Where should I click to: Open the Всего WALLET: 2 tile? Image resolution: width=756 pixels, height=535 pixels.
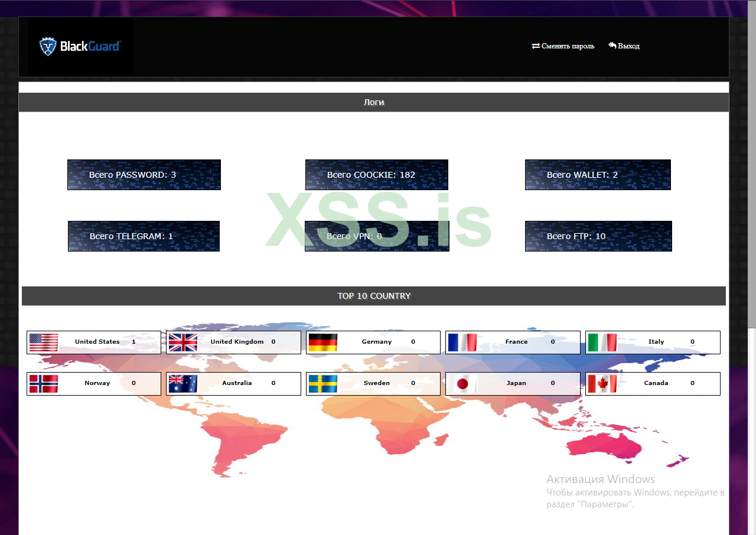coord(598,175)
